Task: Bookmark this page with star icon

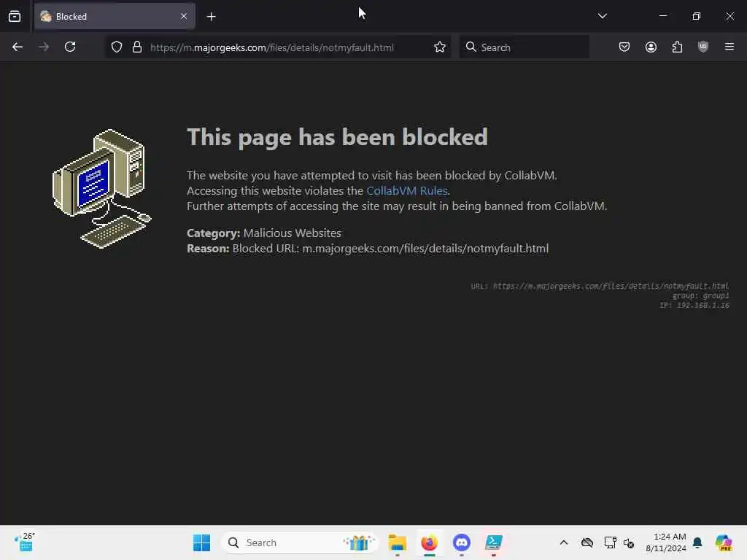Action: (x=440, y=47)
